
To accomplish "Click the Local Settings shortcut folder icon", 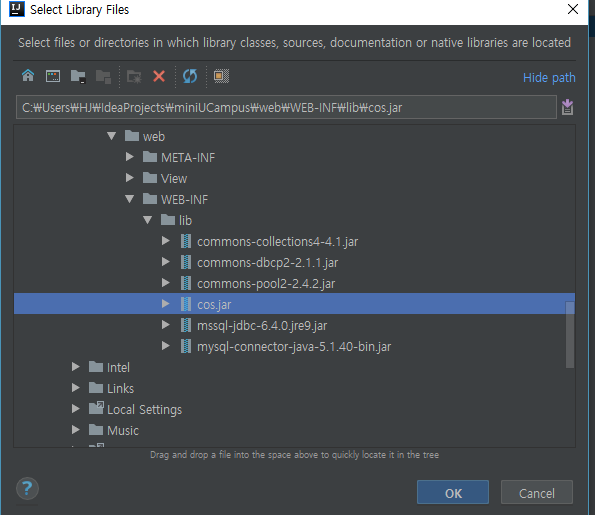I will [96, 408].
